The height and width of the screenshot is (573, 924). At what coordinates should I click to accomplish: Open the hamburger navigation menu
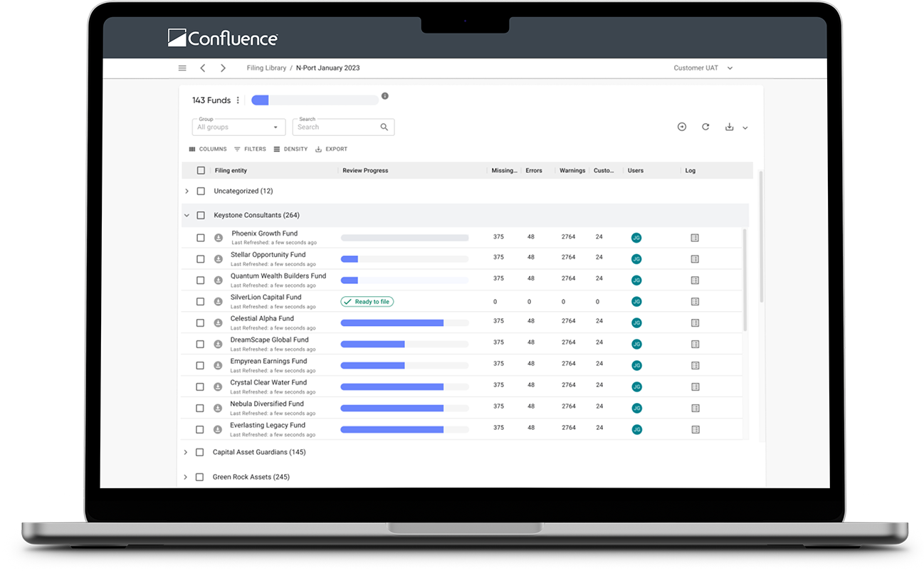[182, 68]
